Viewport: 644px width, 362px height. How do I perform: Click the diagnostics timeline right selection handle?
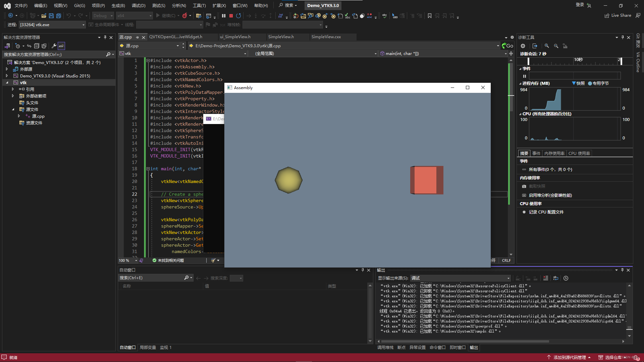pos(621,61)
